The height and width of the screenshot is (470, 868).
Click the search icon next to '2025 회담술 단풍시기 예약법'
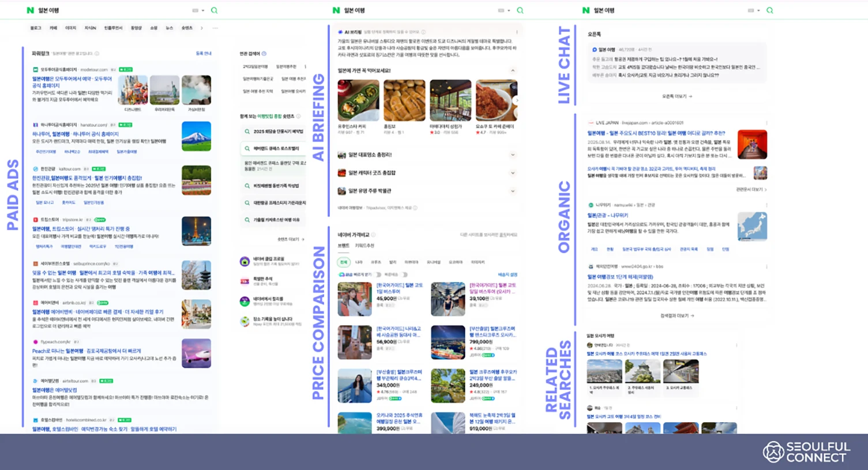tap(247, 131)
